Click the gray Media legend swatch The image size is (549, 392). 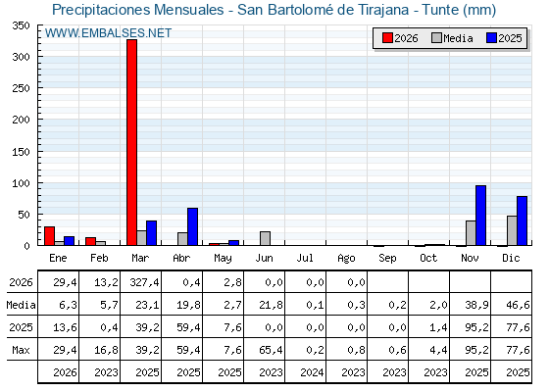[436, 38]
